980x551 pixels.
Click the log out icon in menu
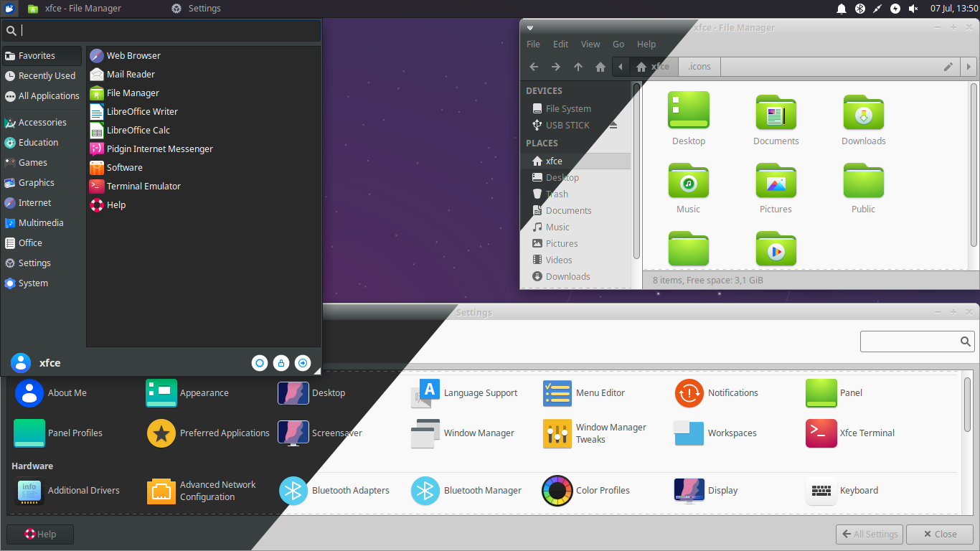click(303, 363)
